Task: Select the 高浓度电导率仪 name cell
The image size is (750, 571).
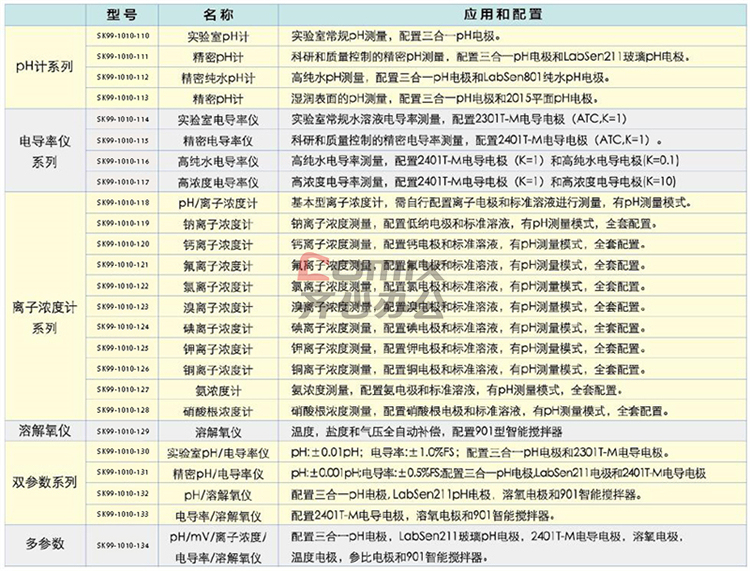Action: [218, 182]
